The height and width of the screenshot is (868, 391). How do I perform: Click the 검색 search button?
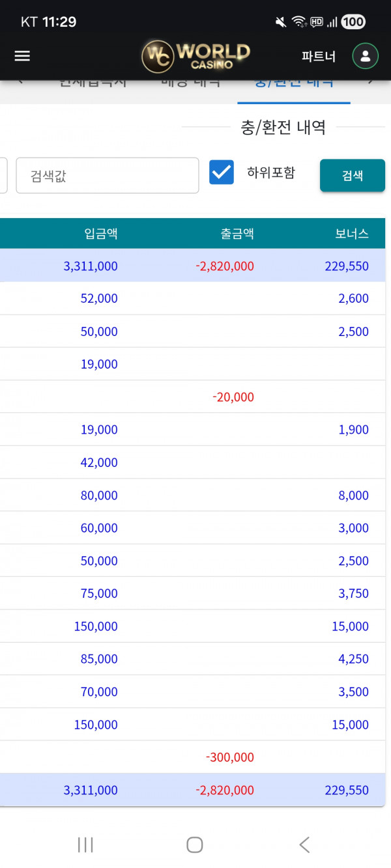click(x=352, y=175)
